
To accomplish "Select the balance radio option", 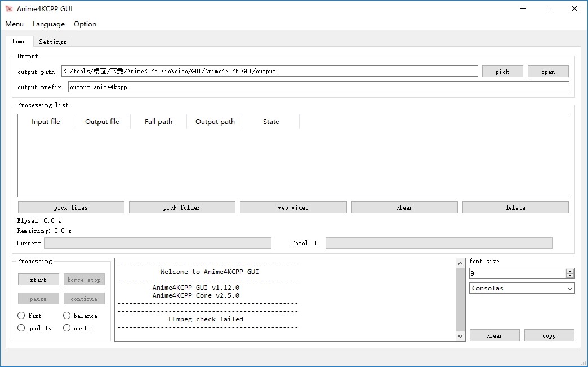I will pos(80,316).
